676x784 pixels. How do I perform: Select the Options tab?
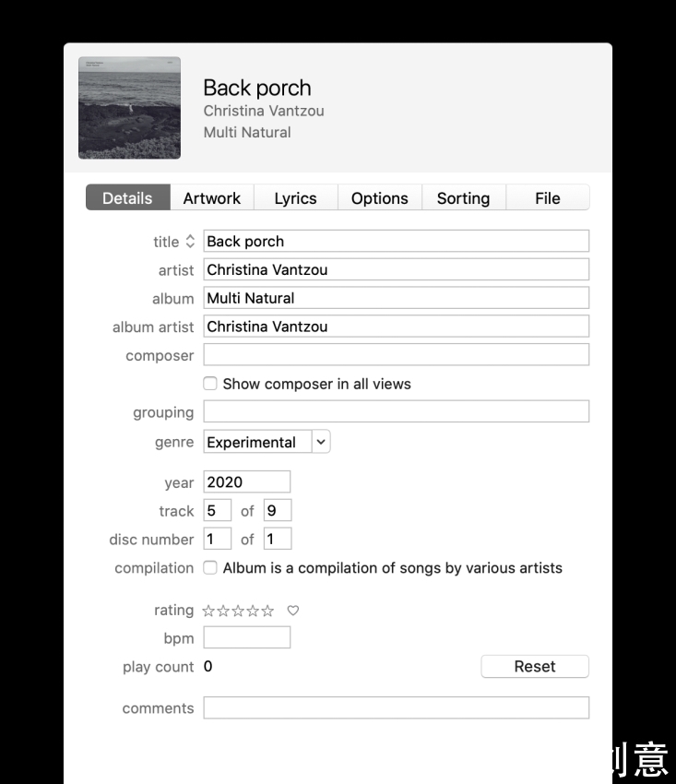[379, 198]
